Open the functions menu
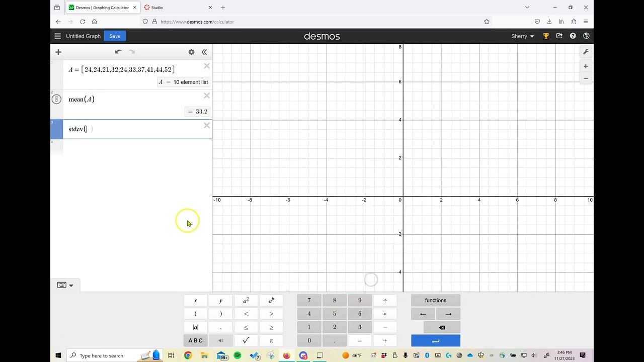The width and height of the screenshot is (644, 362). point(436,300)
